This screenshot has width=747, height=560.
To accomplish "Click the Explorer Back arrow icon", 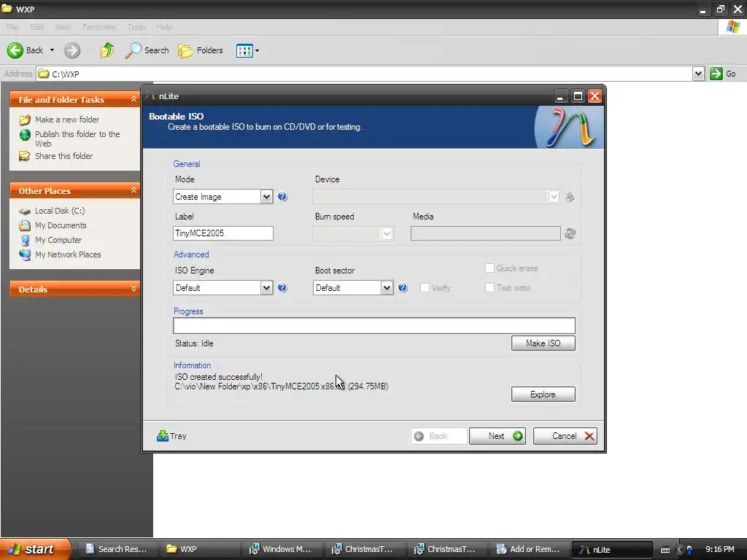I will point(15,50).
